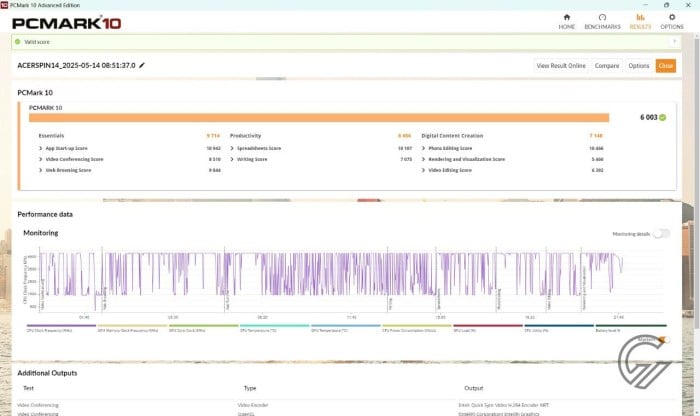The image size is (700, 416).
Task: Go to the Home icon in the navigation
Action: pyautogui.click(x=567, y=17)
